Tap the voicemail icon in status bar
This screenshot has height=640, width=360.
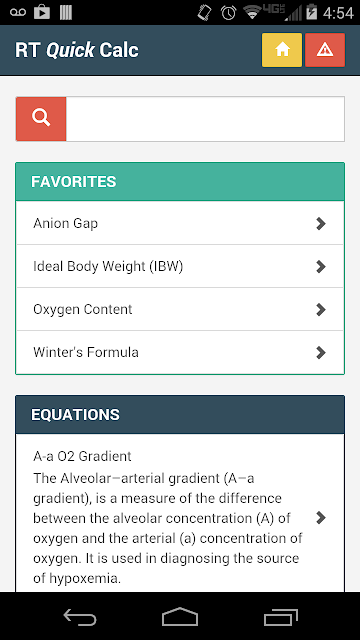pos(18,12)
